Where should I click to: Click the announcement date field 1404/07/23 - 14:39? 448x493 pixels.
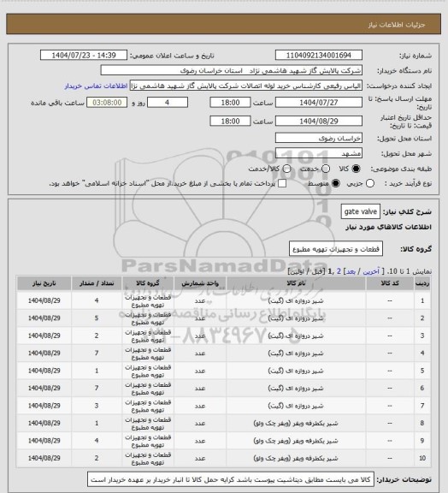pyautogui.click(x=84, y=55)
